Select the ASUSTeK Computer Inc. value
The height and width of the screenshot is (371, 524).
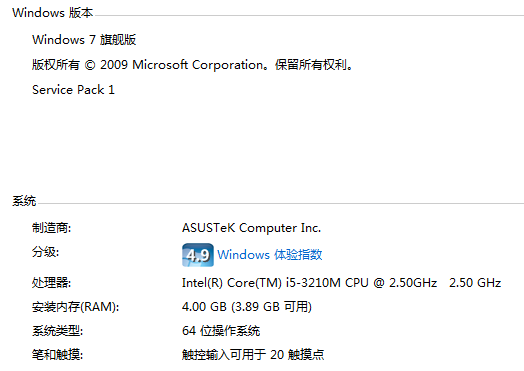251,228
